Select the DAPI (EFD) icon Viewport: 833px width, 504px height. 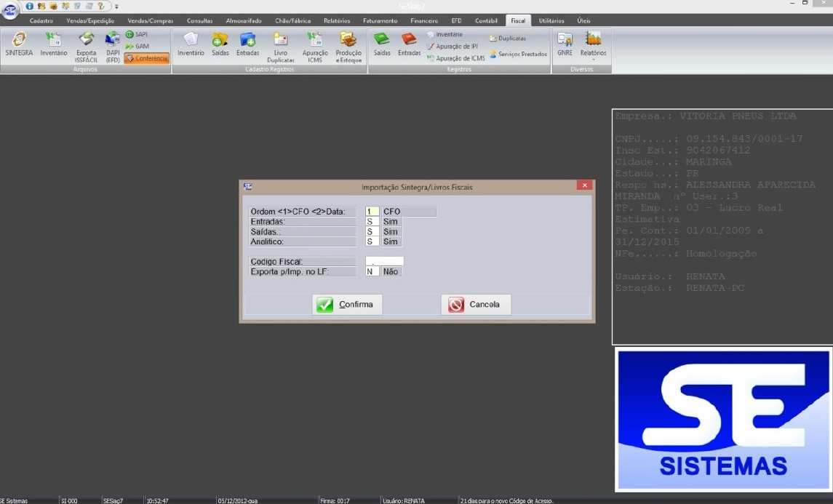113,47
